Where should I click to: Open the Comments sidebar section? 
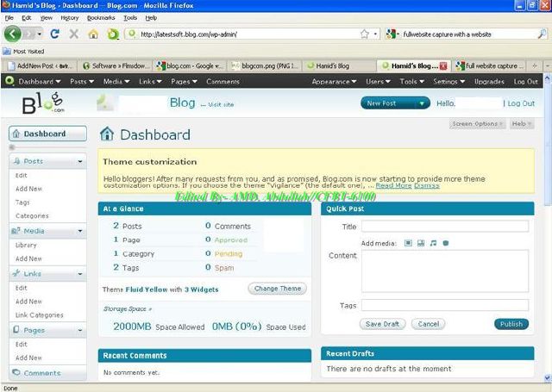[48, 373]
